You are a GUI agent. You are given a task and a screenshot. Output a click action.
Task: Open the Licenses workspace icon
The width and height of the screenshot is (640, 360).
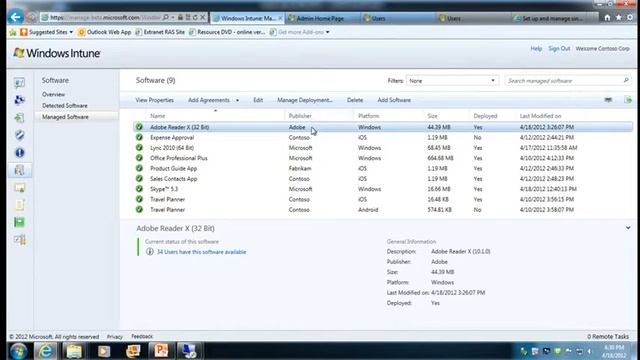[x=19, y=188]
